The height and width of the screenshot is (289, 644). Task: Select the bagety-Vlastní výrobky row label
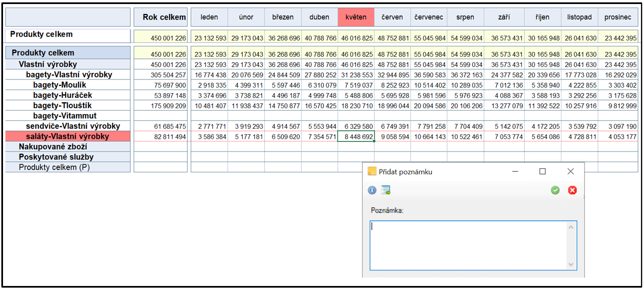68,75
